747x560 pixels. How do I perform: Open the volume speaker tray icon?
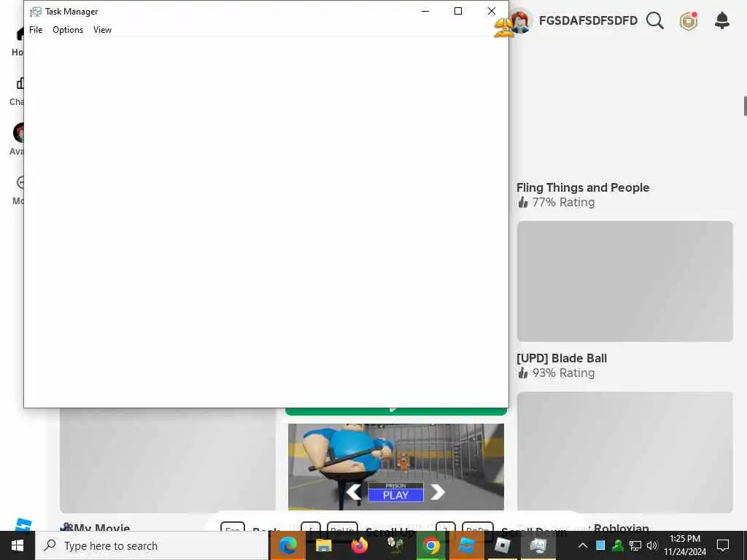tap(651, 545)
